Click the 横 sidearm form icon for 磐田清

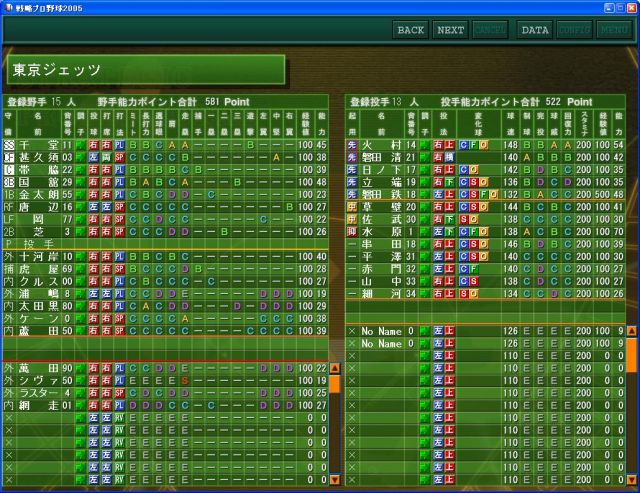click(449, 157)
